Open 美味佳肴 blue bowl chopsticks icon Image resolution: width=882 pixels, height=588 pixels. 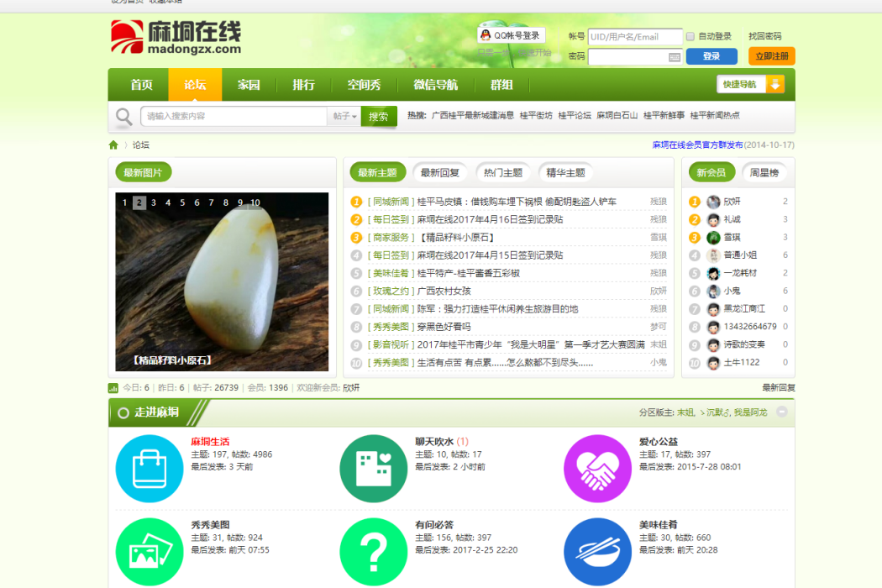pyautogui.click(x=597, y=552)
